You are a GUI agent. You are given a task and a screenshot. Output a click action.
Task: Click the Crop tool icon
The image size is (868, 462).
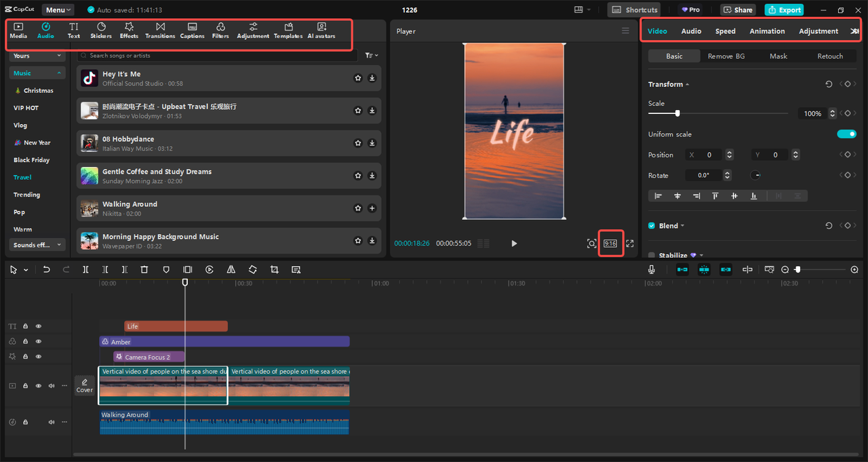[x=275, y=269]
